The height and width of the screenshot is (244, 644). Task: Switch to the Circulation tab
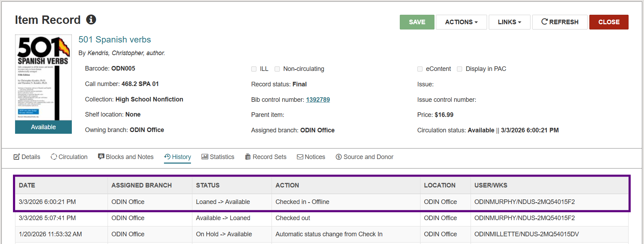[x=69, y=157]
